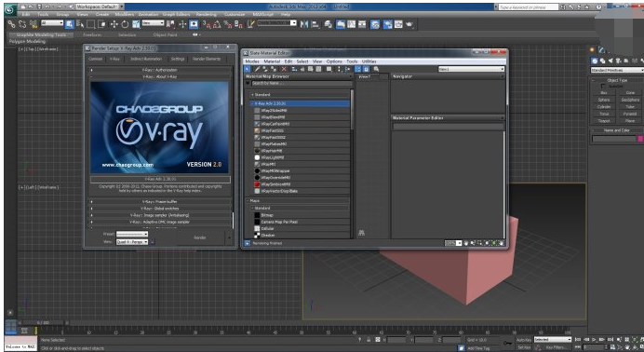This screenshot has height=352, width=644.
Task: Select the Move transform tool in main toolbar
Action: (114, 24)
